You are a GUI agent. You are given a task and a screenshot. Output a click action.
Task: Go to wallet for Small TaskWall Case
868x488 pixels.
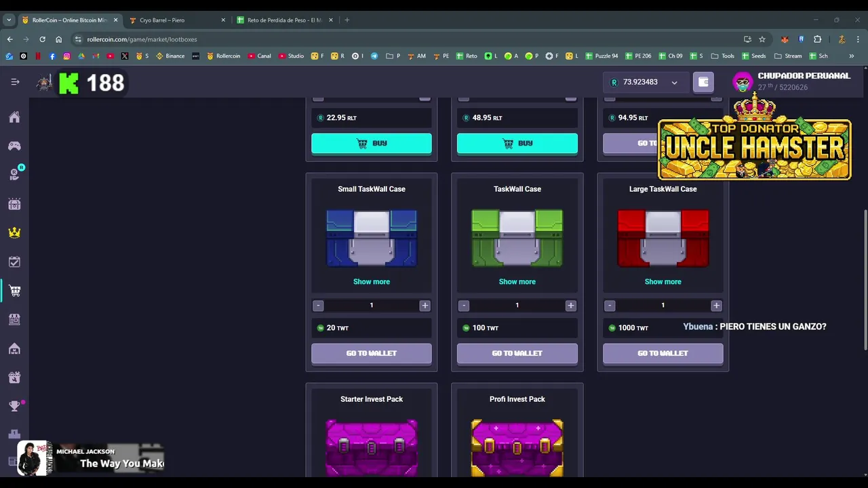pos(372,354)
